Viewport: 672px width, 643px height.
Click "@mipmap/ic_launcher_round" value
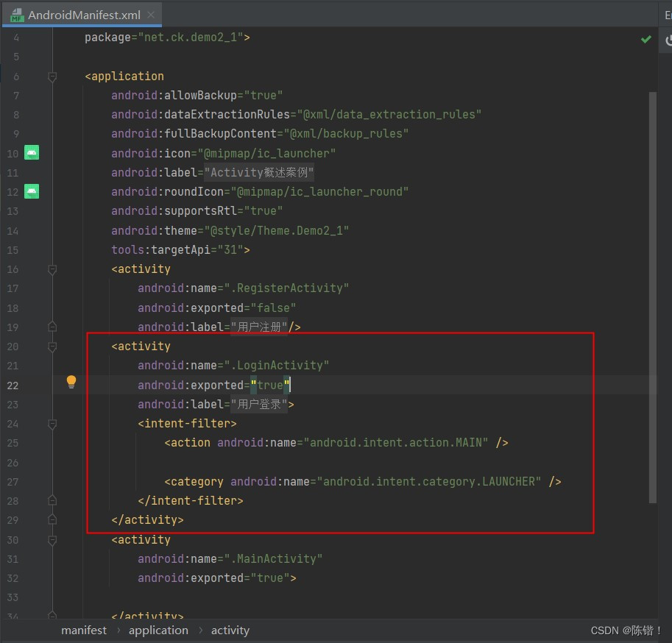(319, 191)
